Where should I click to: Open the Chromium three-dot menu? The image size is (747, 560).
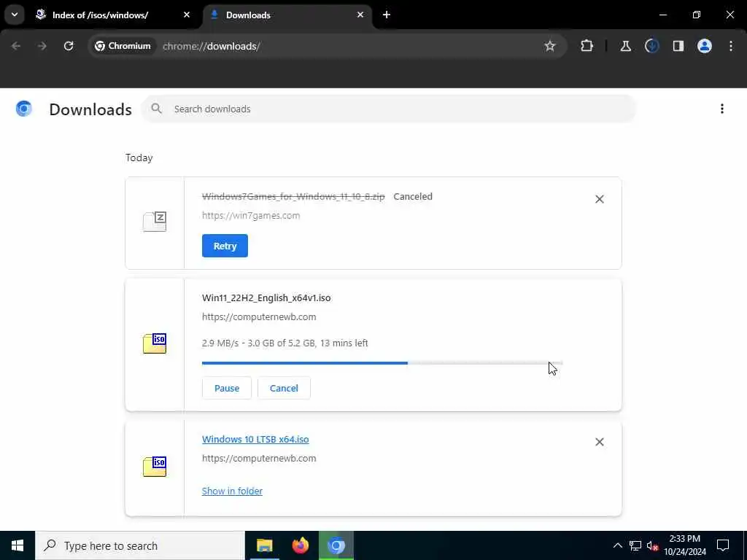tap(730, 46)
